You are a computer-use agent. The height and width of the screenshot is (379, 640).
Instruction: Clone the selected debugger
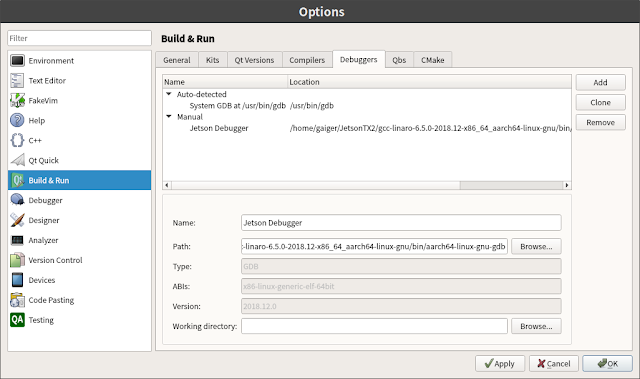coord(600,102)
